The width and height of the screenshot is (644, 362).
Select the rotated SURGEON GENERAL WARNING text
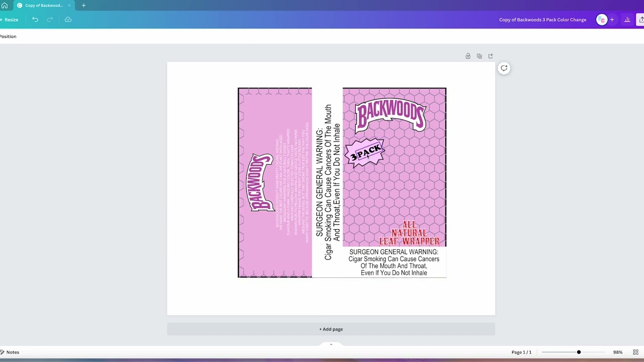(328, 183)
